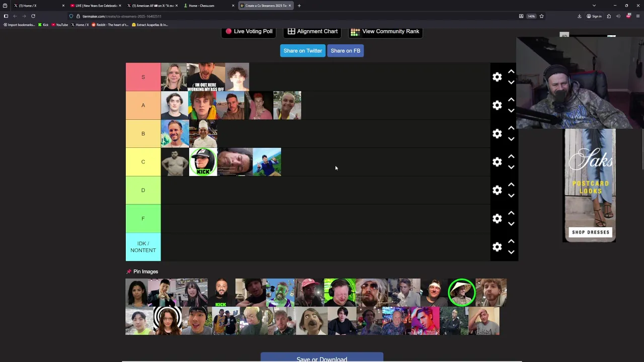Click the Live Voting Poll button
The height and width of the screenshot is (362, 644).
coord(249,31)
